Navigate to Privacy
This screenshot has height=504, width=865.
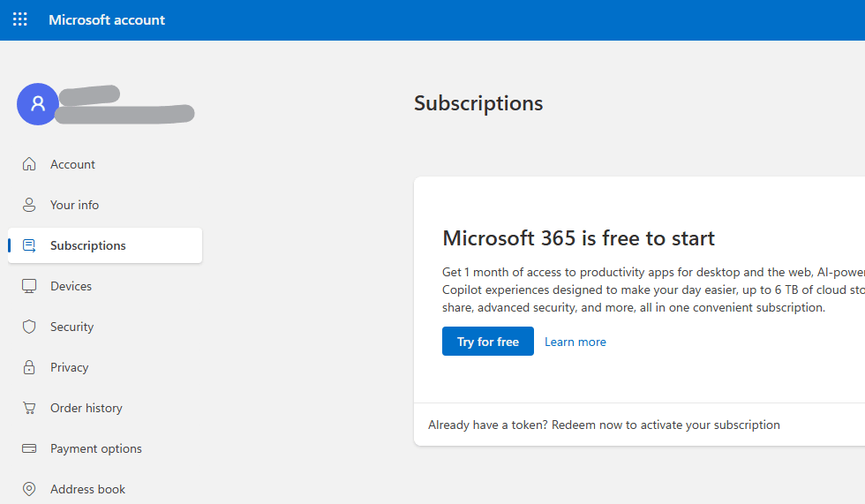(x=69, y=368)
